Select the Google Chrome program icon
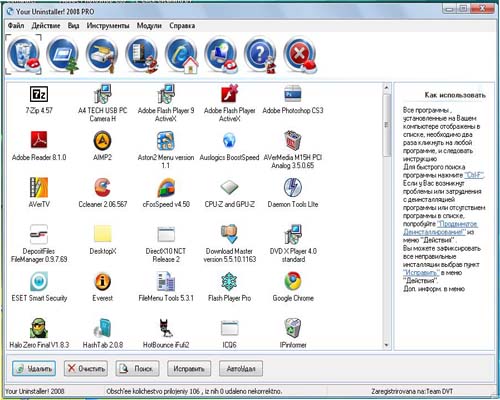The width and height of the screenshot is (500, 400). click(293, 282)
